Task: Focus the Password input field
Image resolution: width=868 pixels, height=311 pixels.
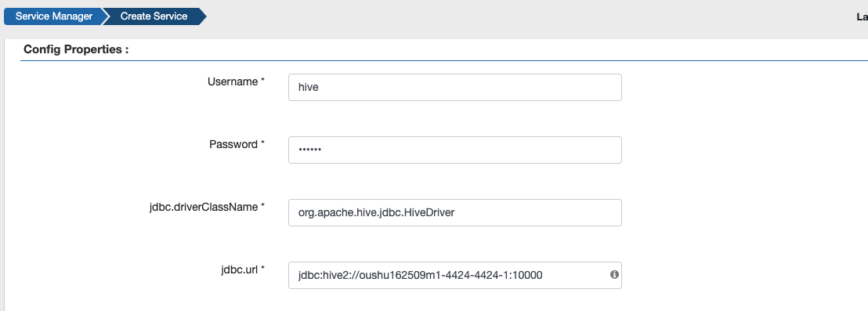Action: (x=455, y=150)
